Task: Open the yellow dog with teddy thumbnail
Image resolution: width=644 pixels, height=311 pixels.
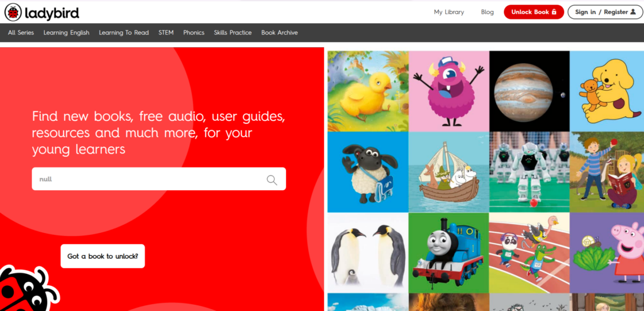Action: [x=607, y=91]
